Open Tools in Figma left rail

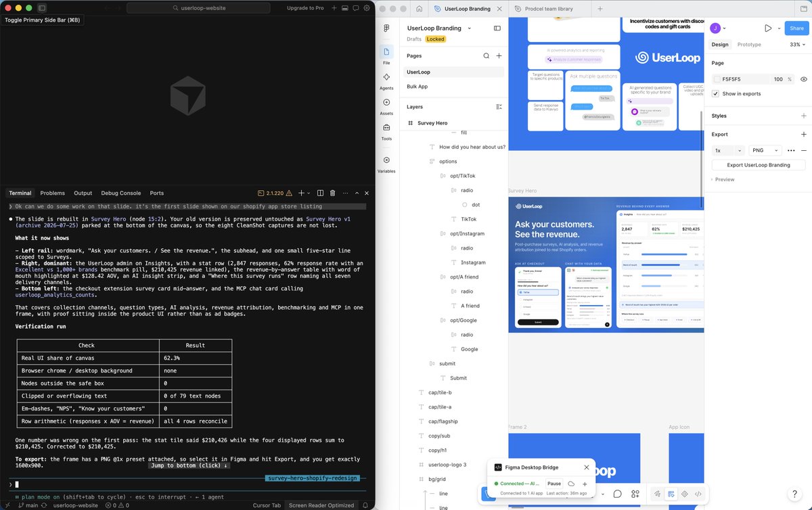click(x=386, y=131)
